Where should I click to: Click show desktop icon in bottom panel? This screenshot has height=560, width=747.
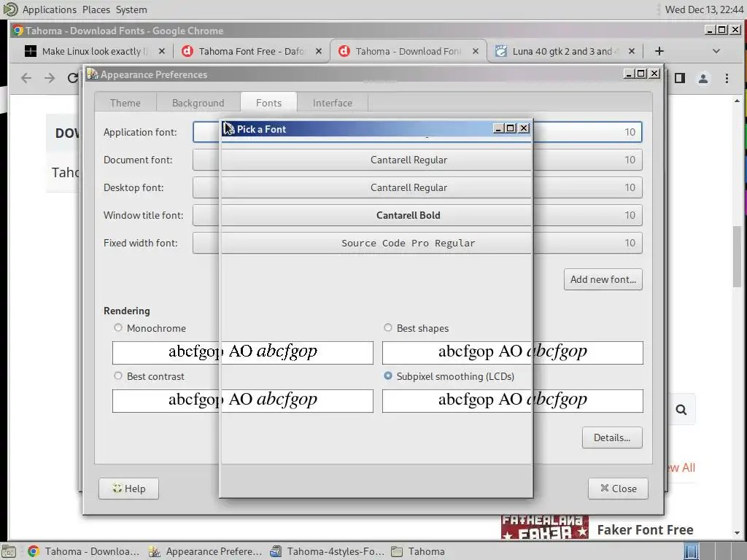tap(9, 551)
